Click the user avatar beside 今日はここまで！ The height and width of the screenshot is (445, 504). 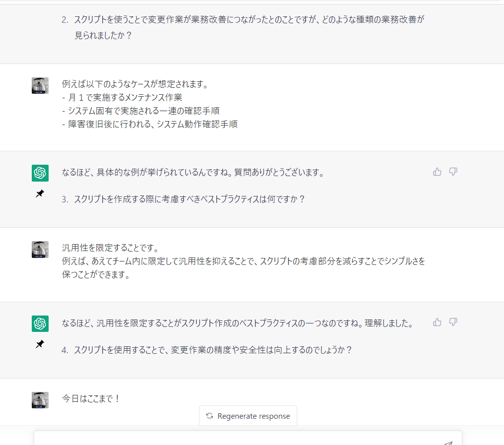40,400
